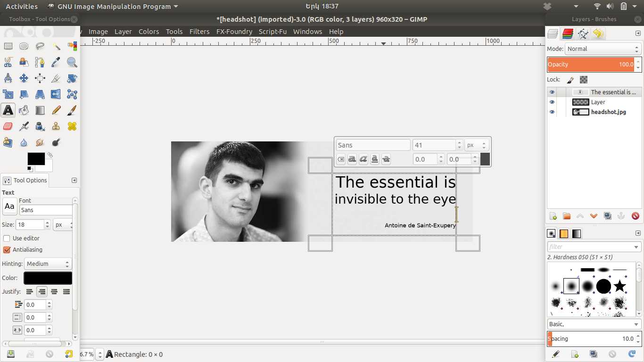Select the Dodge/Burn tool
Image resolution: width=644 pixels, height=362 pixels.
(x=56, y=142)
